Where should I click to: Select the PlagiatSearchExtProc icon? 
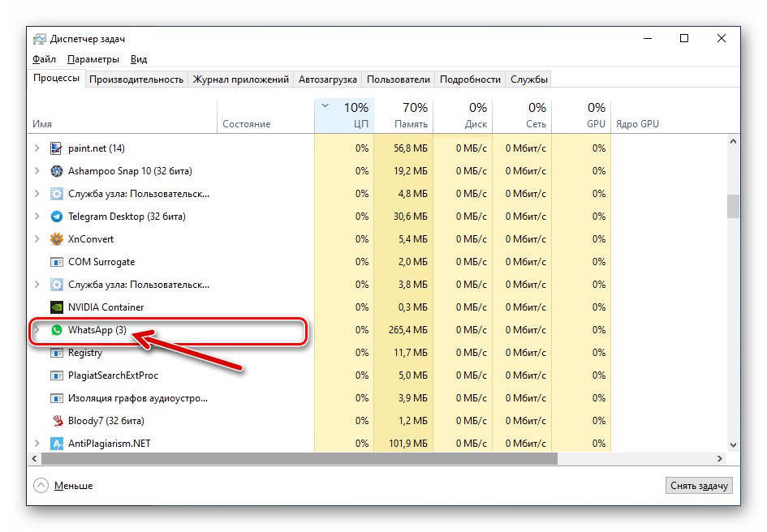pyautogui.click(x=55, y=375)
